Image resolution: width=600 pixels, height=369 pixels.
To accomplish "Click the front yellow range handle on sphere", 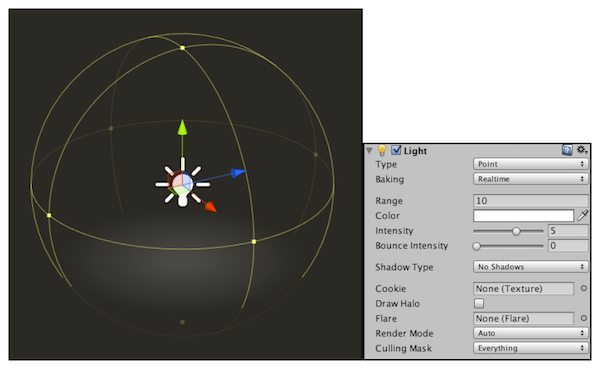I will click(x=254, y=242).
